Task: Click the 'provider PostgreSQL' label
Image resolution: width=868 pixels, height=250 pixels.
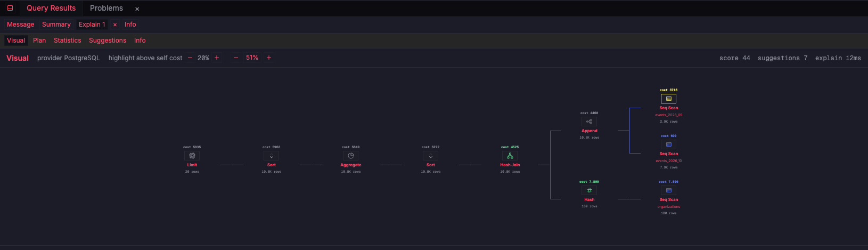Action: (x=69, y=58)
